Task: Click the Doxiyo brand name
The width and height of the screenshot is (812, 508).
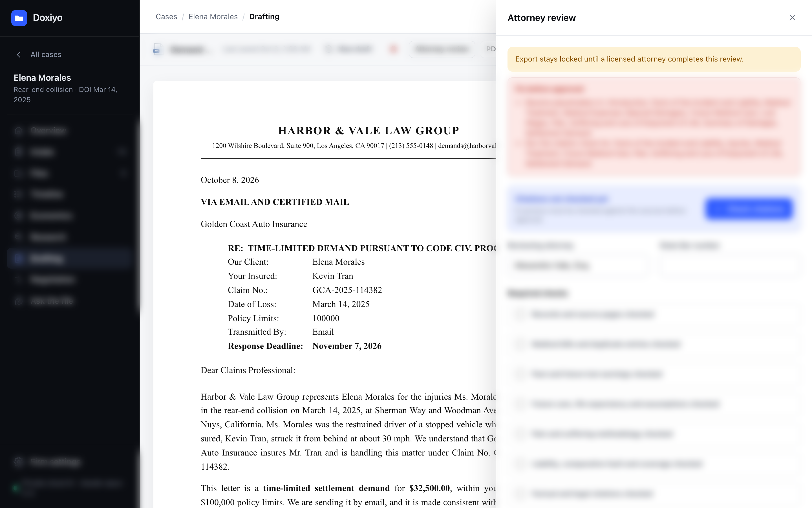Action: click(x=48, y=18)
